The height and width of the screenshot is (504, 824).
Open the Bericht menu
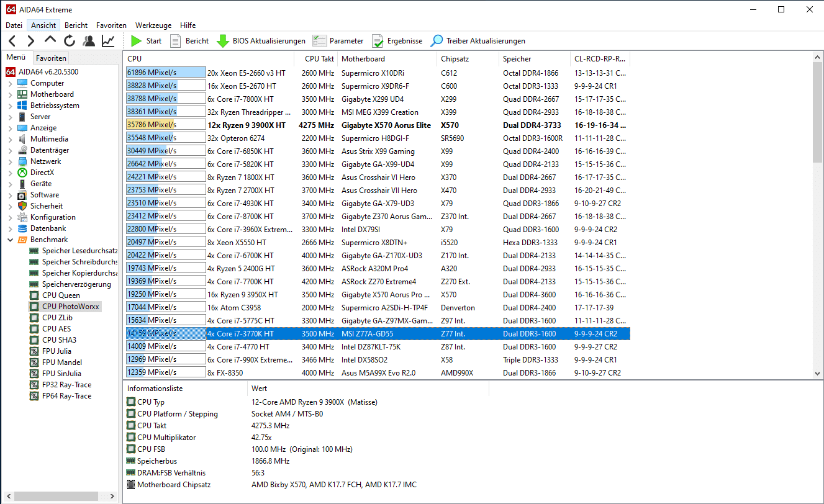click(76, 25)
